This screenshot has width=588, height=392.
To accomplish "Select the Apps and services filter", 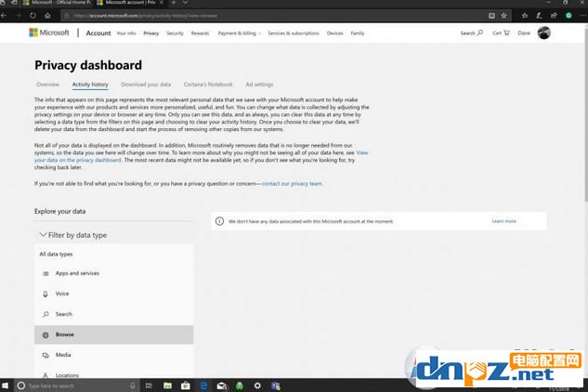I will tap(113, 273).
